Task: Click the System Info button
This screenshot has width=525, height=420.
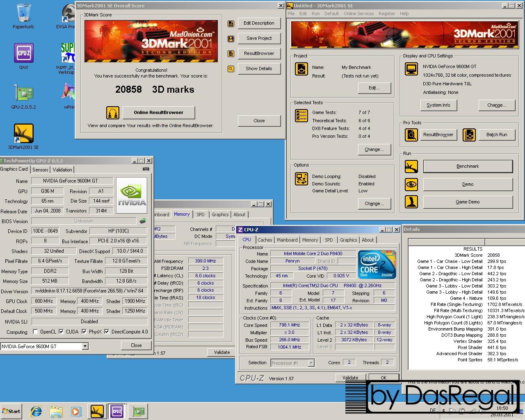Action: [x=438, y=105]
